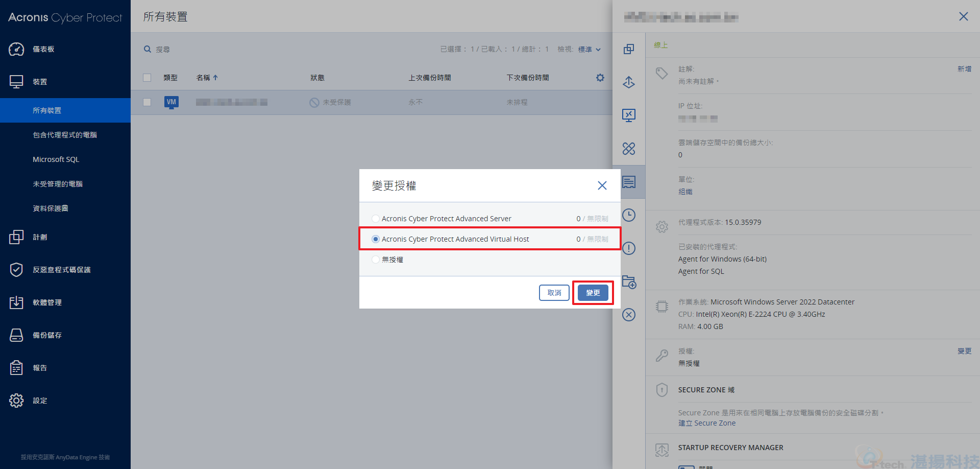Image resolution: width=980 pixels, height=469 pixels.
Task: Open the Plans icon in sidebar
Action: (16, 237)
